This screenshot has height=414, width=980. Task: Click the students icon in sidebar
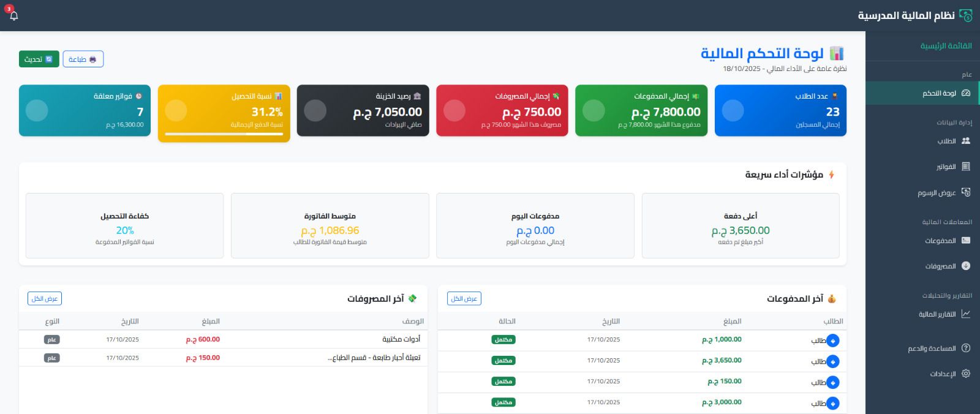966,141
